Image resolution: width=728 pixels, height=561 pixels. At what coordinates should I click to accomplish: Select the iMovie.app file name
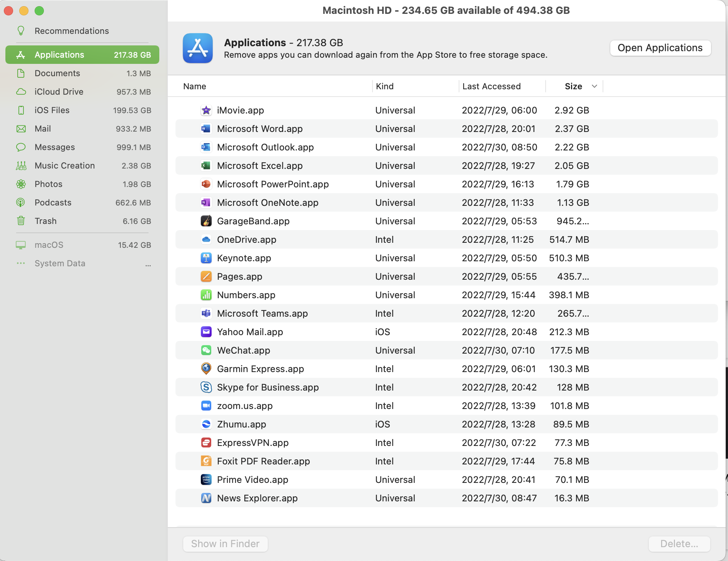pos(240,110)
